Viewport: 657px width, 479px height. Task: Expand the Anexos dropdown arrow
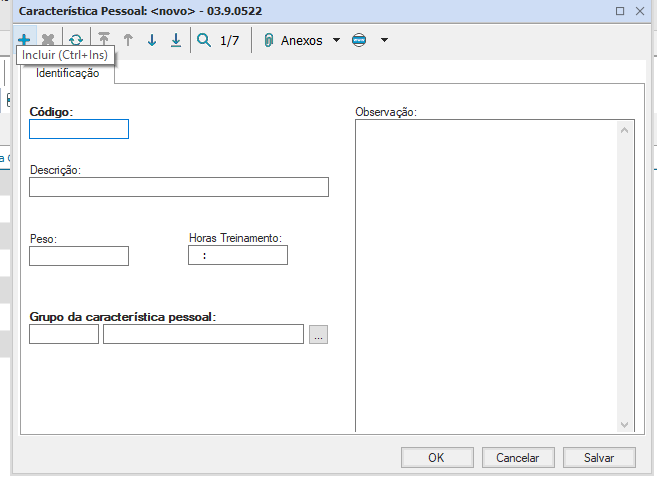coord(336,41)
